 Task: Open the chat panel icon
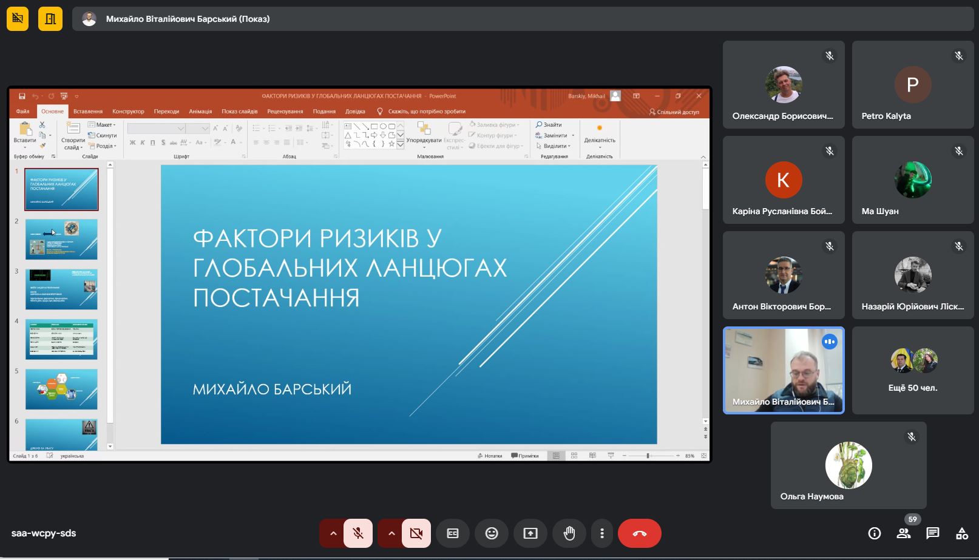(932, 533)
